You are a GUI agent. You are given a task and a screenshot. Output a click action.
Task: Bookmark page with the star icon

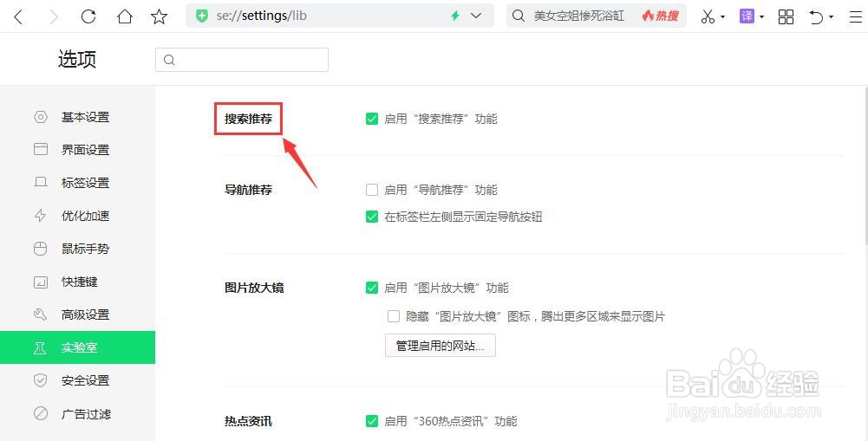[160, 16]
